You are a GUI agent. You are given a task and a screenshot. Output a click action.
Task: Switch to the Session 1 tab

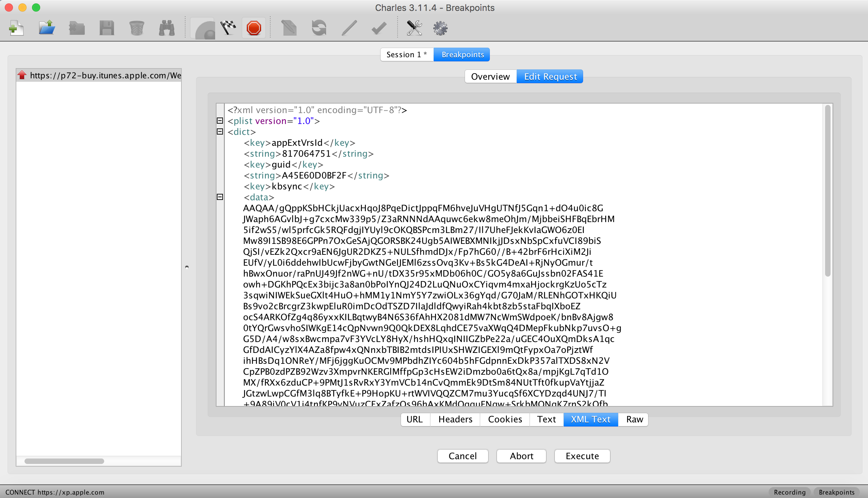[x=406, y=55]
